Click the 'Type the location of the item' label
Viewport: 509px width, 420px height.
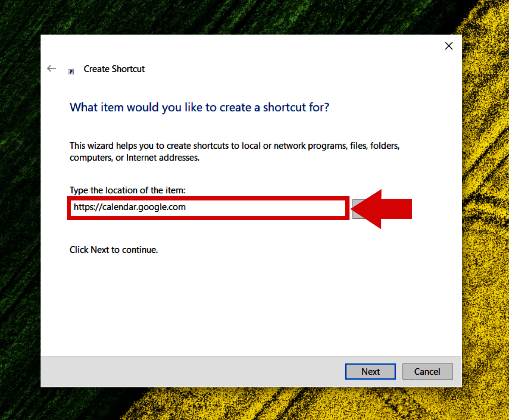[127, 190]
